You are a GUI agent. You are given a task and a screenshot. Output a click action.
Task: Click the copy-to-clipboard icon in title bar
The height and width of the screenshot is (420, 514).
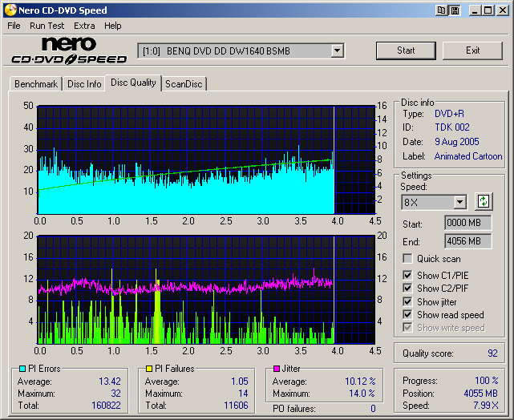(x=442, y=10)
